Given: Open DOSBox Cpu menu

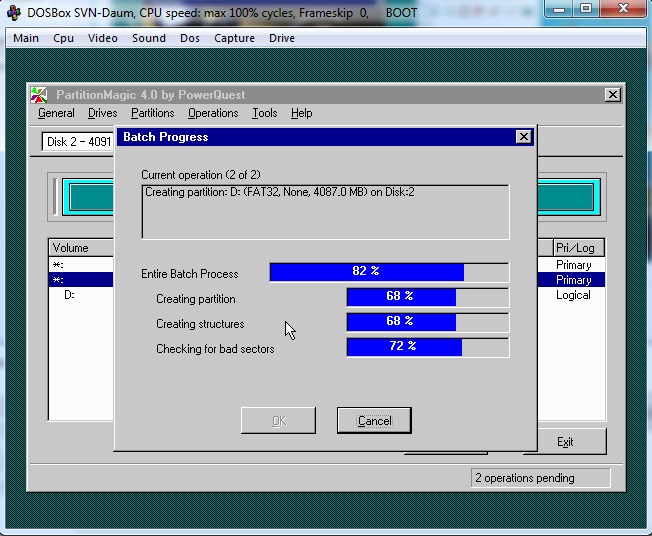Looking at the screenshot, I should [63, 38].
